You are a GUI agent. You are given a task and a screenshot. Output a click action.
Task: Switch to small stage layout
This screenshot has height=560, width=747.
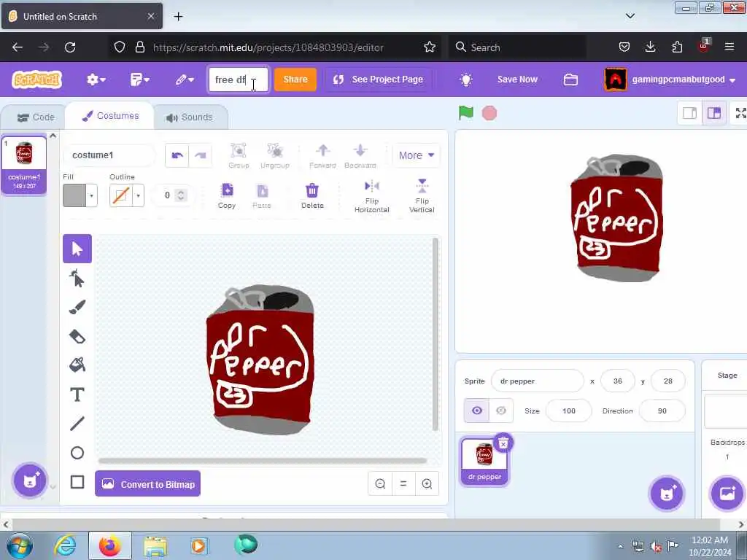click(689, 113)
